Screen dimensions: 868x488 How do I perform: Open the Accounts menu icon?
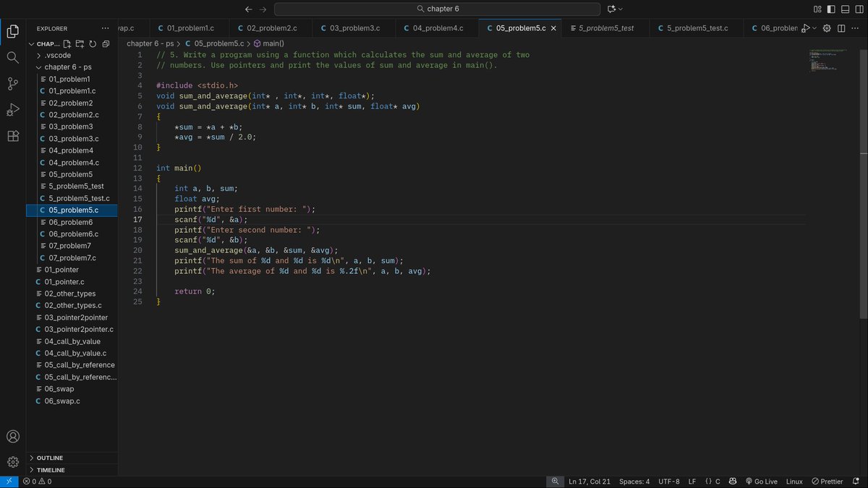coord(12,437)
